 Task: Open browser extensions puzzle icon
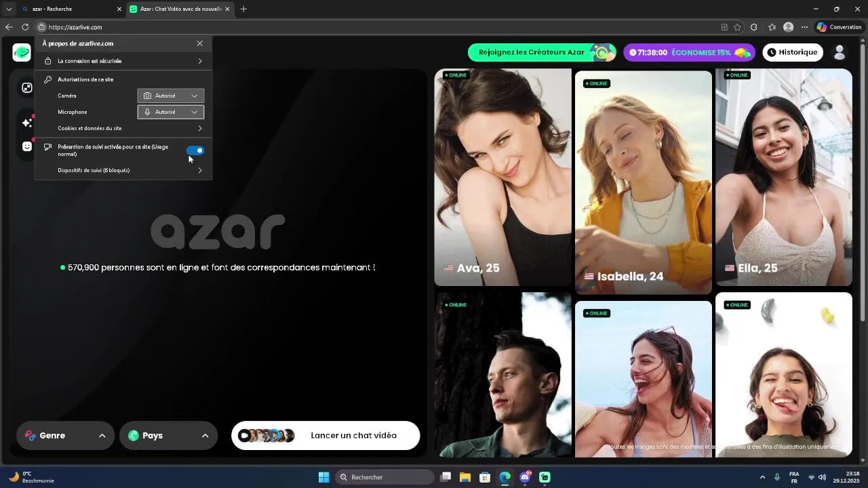754,27
